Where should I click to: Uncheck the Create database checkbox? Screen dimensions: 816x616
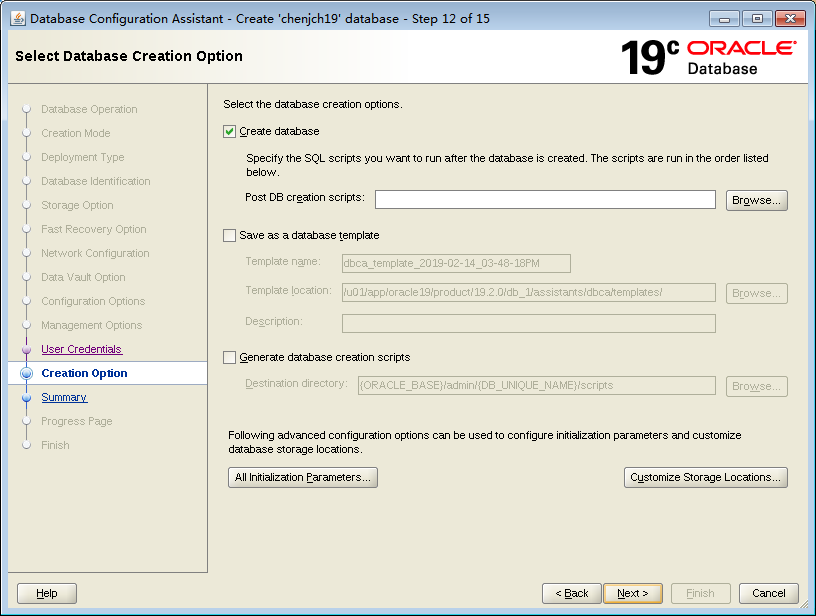pyautogui.click(x=229, y=131)
